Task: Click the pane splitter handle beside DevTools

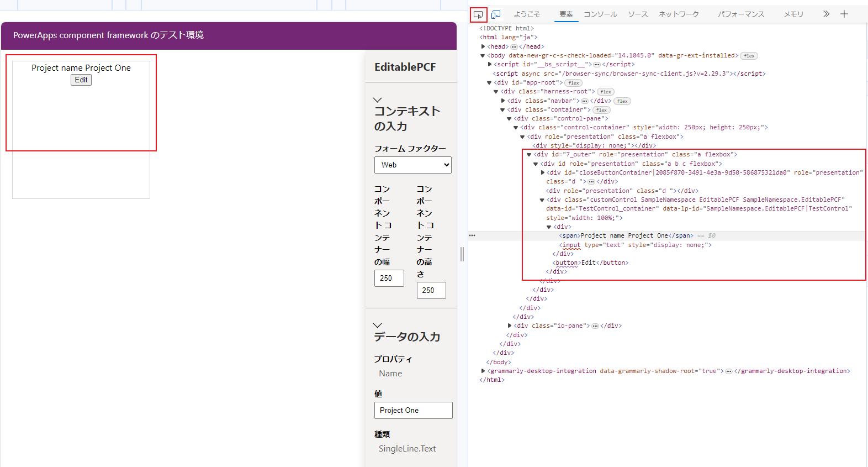Action: (x=462, y=254)
